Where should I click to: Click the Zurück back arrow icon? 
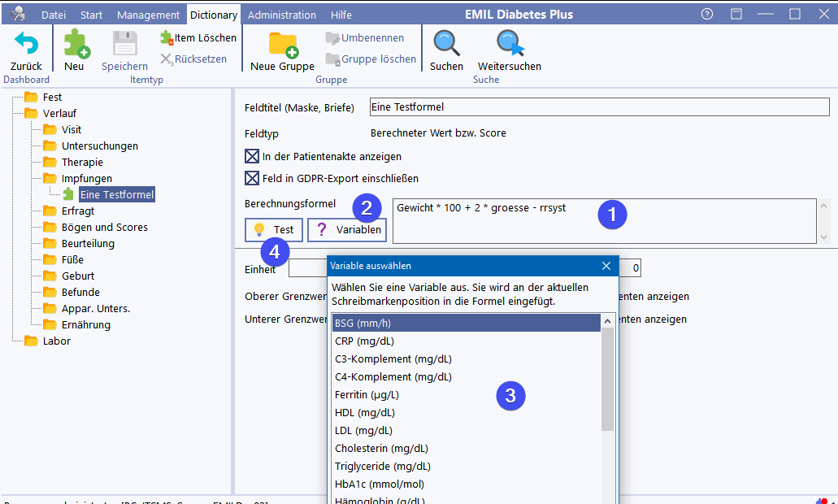[x=26, y=44]
